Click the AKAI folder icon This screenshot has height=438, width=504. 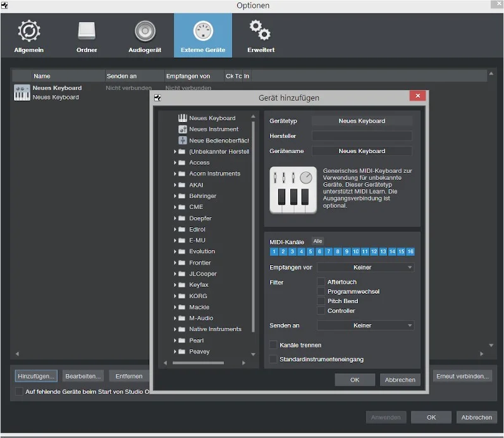(181, 185)
